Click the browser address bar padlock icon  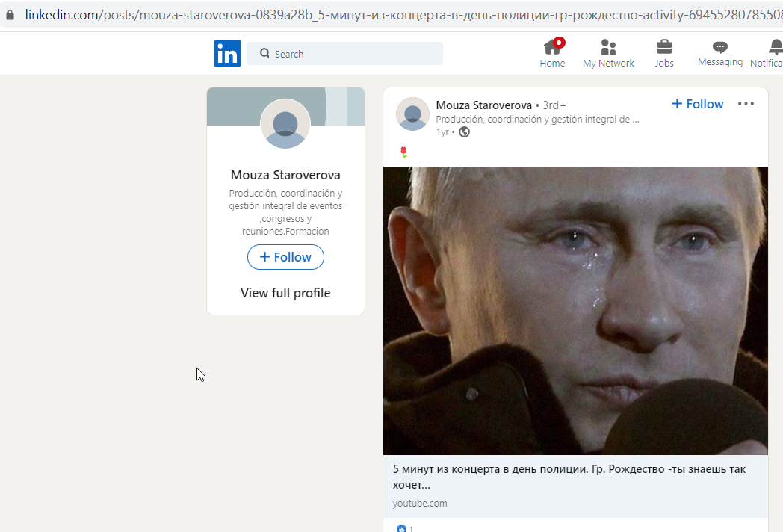click(x=10, y=15)
